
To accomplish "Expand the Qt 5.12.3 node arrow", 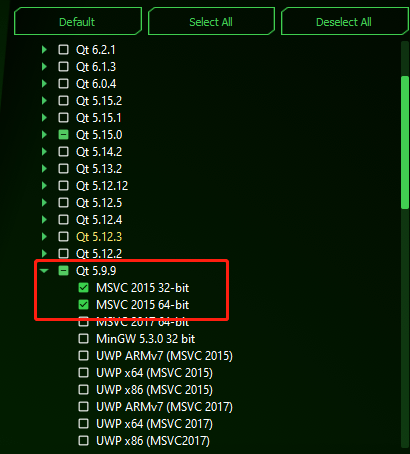I will [44, 237].
